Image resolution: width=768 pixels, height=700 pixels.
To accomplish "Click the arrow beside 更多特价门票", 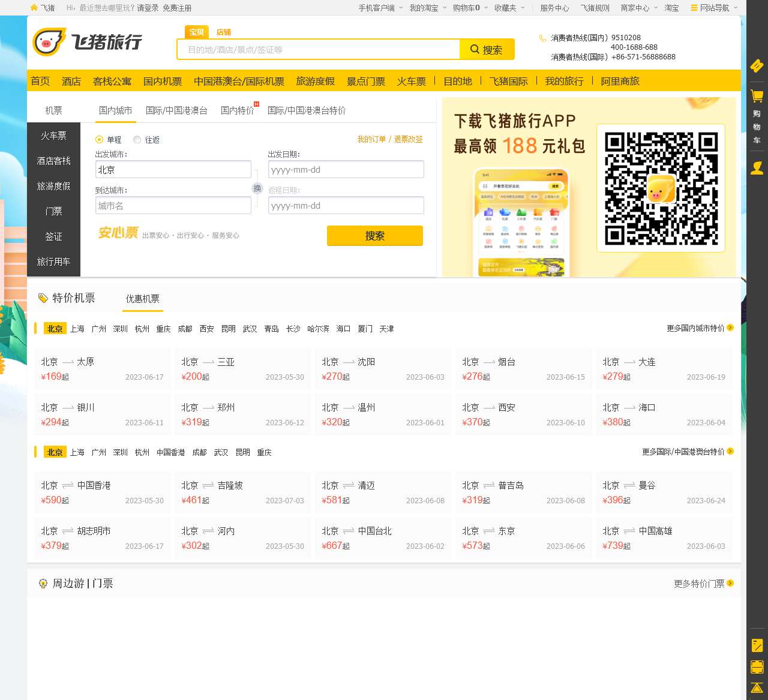I will click(730, 583).
